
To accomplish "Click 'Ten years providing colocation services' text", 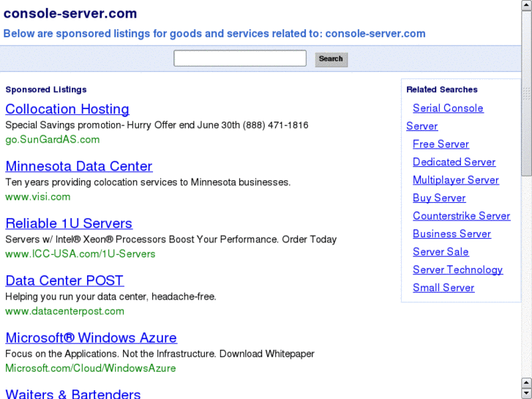I will (x=148, y=182).
